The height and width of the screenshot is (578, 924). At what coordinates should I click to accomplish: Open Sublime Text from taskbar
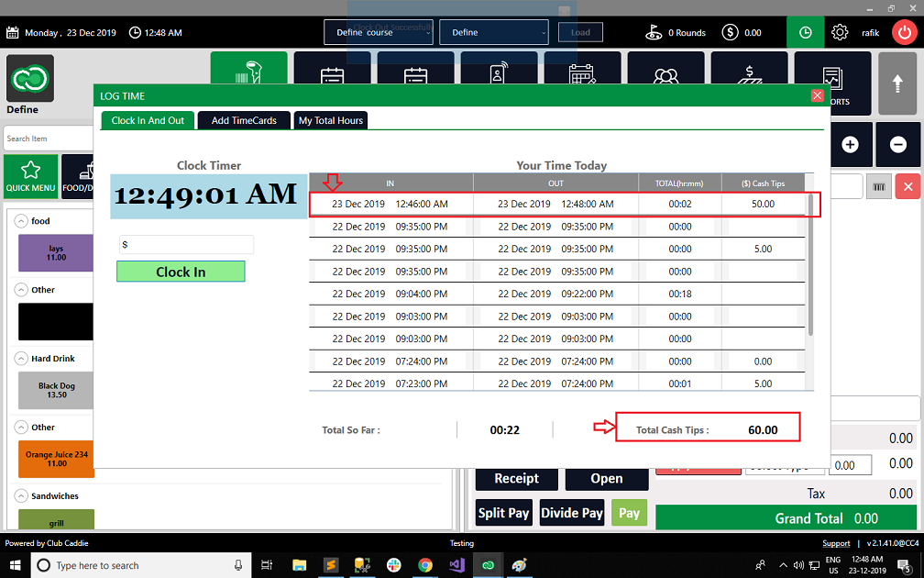pos(331,565)
